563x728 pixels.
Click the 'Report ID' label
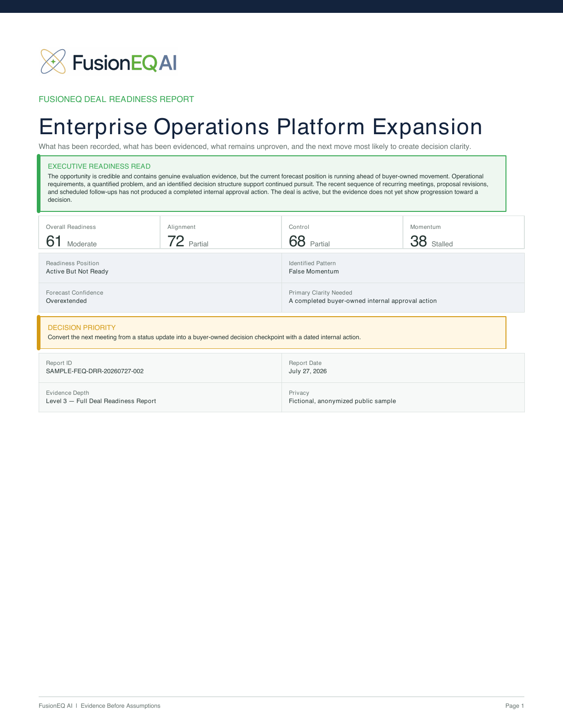59,363
